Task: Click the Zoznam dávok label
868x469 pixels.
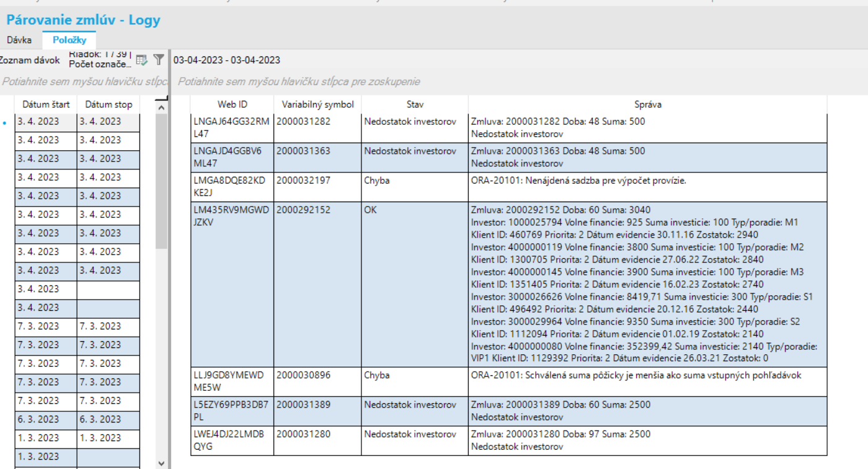Action: tap(30, 60)
